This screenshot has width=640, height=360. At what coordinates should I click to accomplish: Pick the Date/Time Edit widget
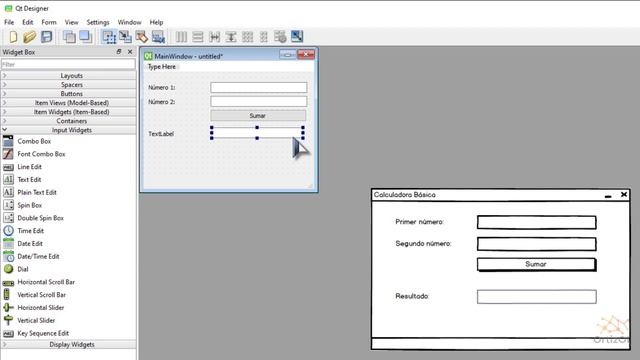pyautogui.click(x=38, y=256)
